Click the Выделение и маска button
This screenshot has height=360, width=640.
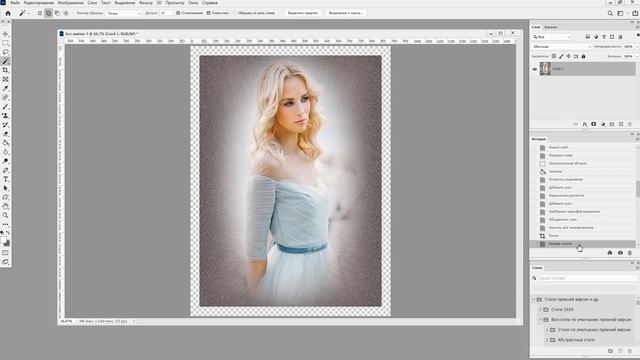[346, 13]
